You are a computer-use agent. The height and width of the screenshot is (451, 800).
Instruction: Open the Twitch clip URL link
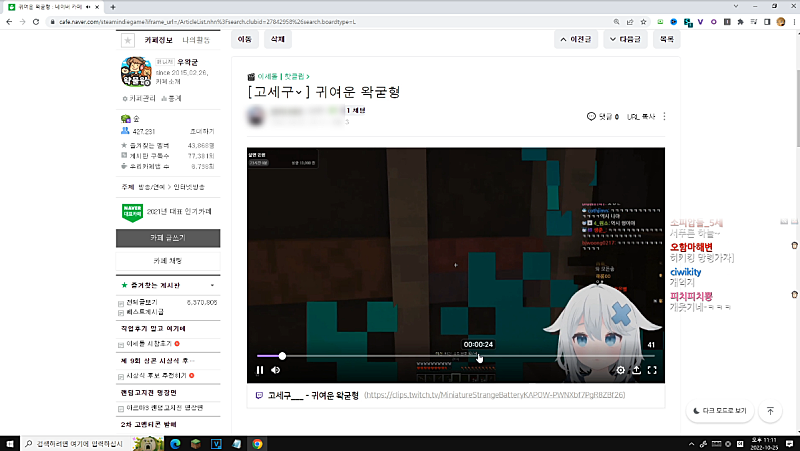tap(494, 395)
